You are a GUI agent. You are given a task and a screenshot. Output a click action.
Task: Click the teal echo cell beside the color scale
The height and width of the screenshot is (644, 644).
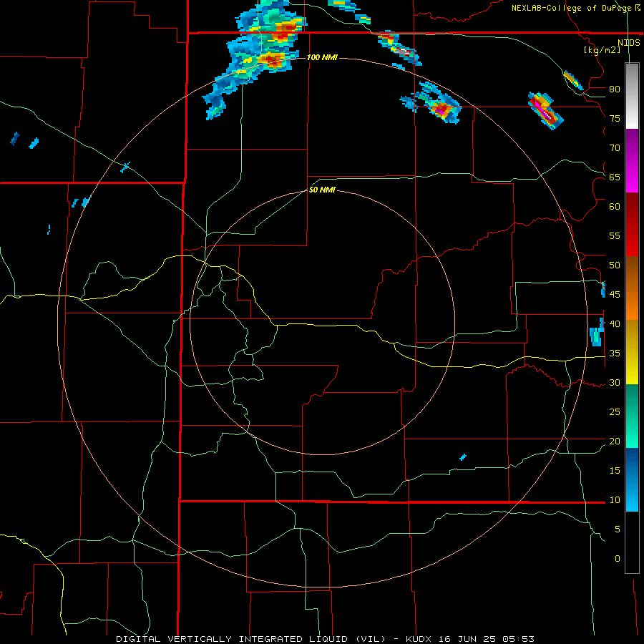tap(597, 333)
